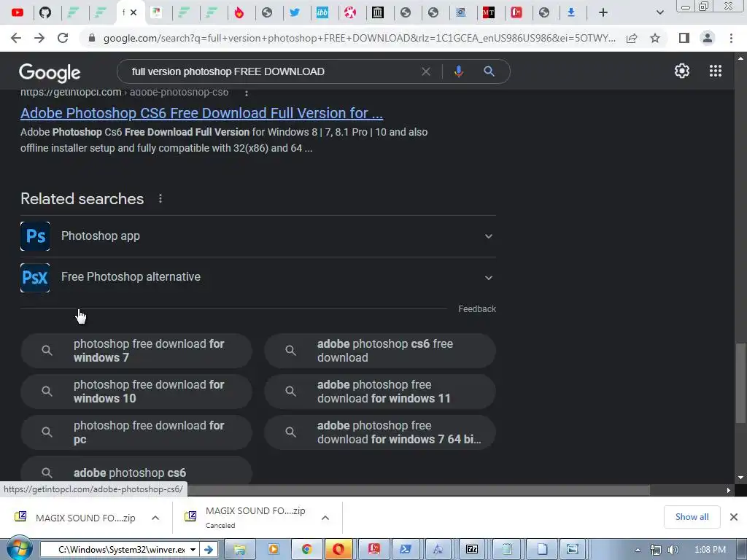
Task: Open 7-Zip from the taskbar
Action: (x=472, y=550)
